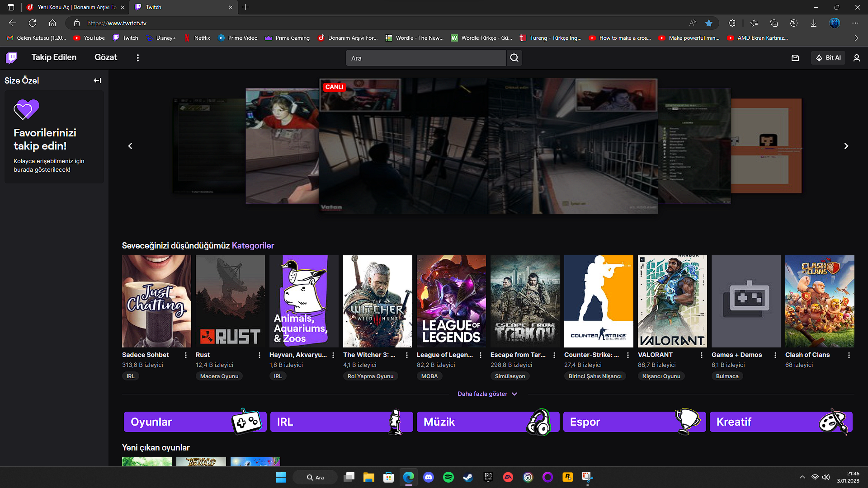Open options menu for The Witcher 3 category
Viewport: 868px width, 488px height.
(407, 355)
